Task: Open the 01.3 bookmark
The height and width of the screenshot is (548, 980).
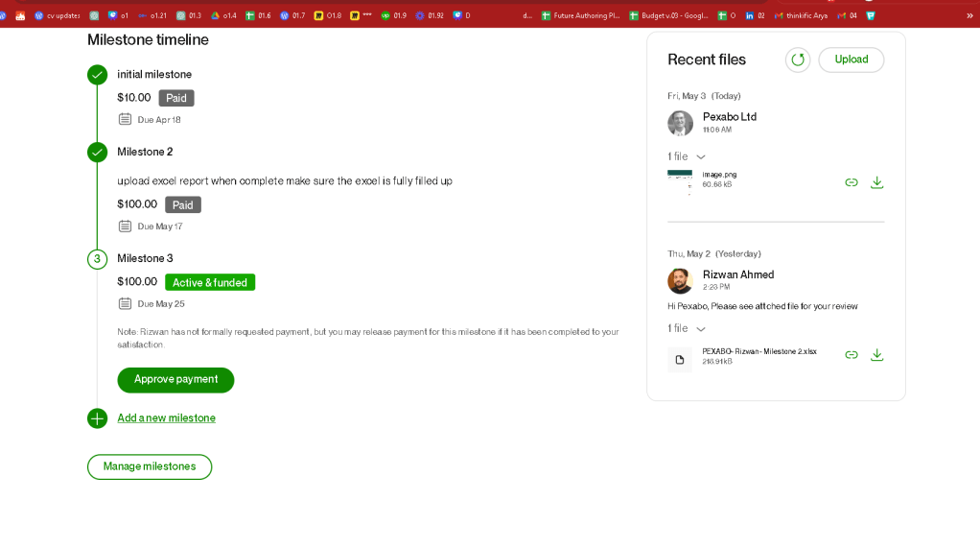Action: 189,15
